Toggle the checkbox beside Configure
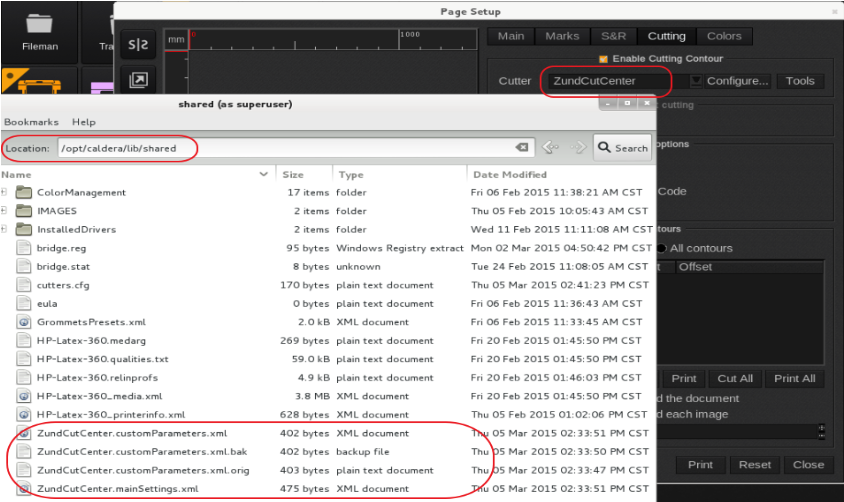The width and height of the screenshot is (844, 502). click(x=697, y=81)
